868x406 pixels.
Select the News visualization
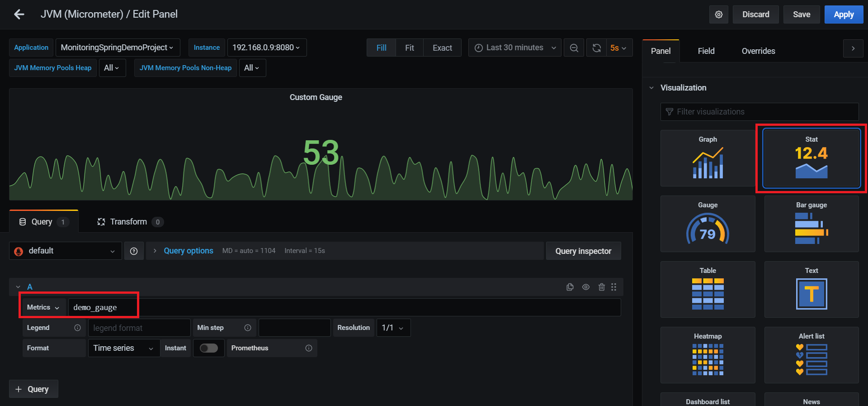click(x=811, y=400)
